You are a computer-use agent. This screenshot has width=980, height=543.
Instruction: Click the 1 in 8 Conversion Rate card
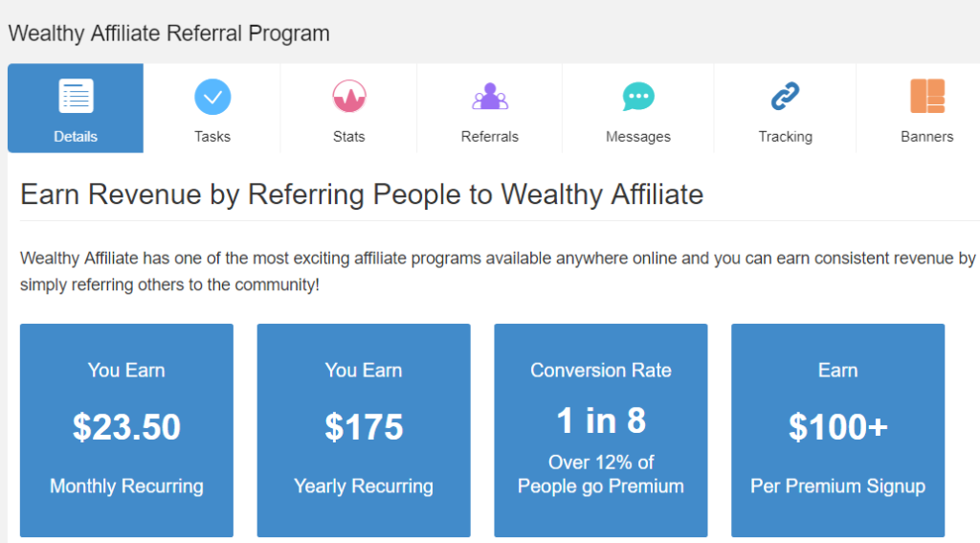pos(601,430)
